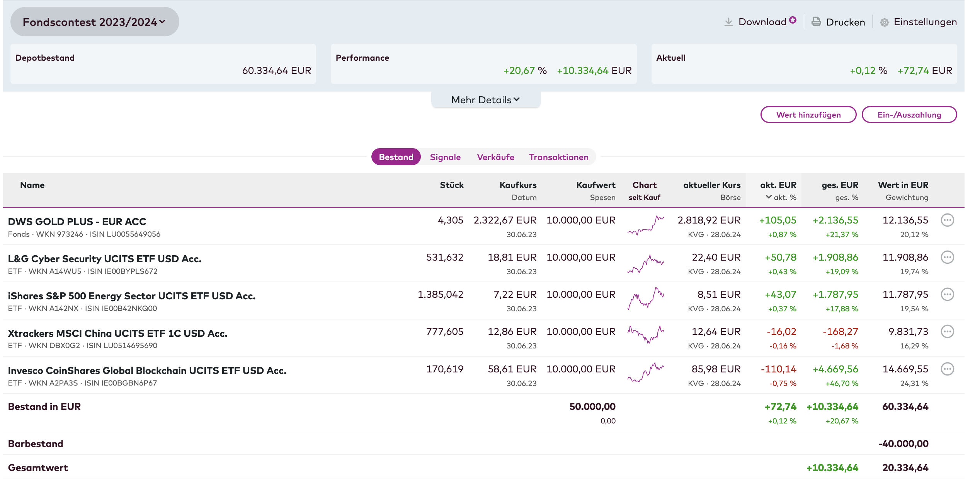The height and width of the screenshot is (495, 980).
Task: Open options menu for L&G Cyber Security ETF
Action: point(947,258)
